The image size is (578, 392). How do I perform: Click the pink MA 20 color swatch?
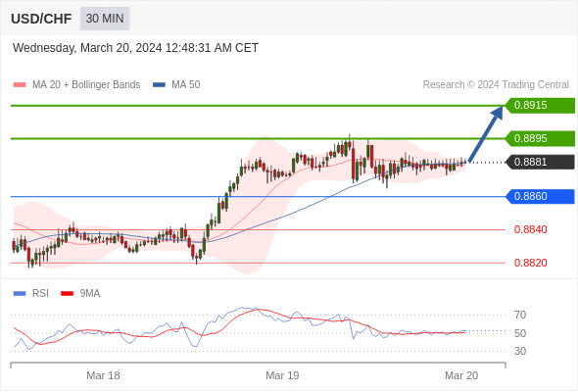point(20,85)
